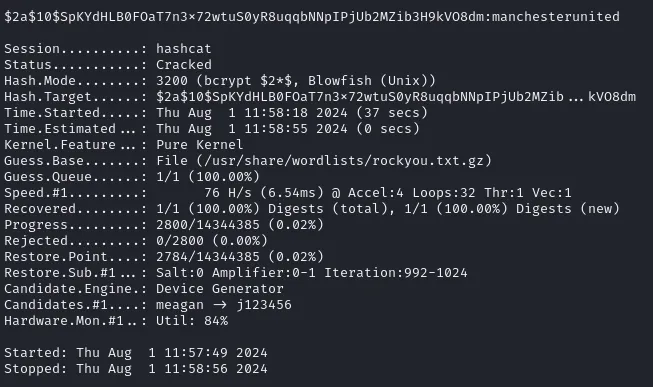Image resolution: width=653 pixels, height=387 pixels.
Task: Click the Restore.Point value 2784/14344385
Action: (x=208, y=257)
